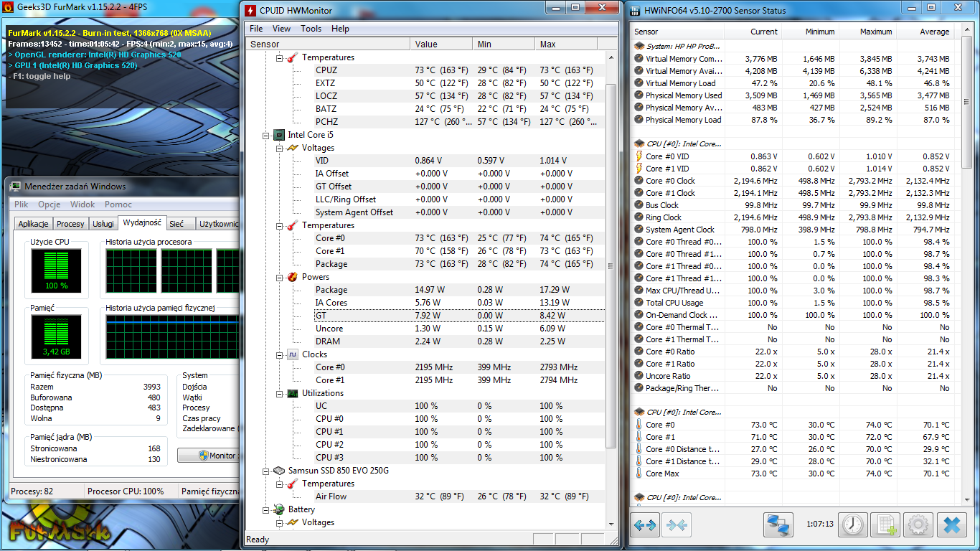Viewport: 980px width, 551px height.
Task: Switch to the Usługi tab
Action: click(x=103, y=224)
